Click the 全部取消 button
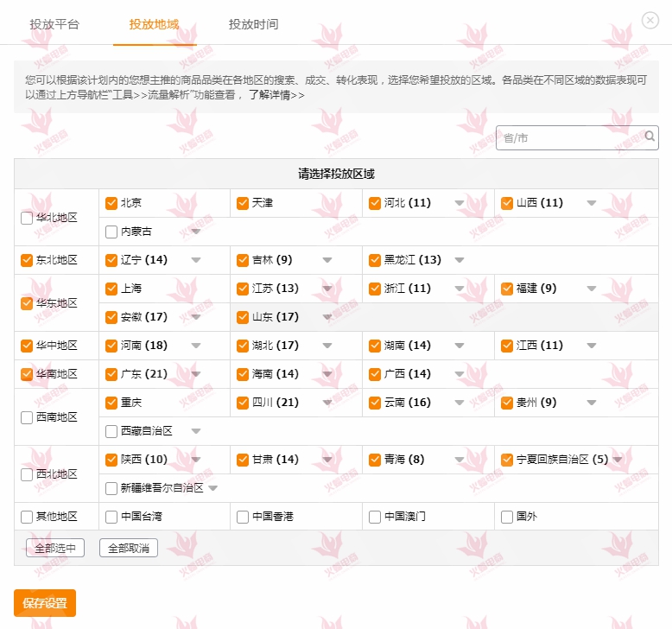672x629 pixels. point(129,548)
